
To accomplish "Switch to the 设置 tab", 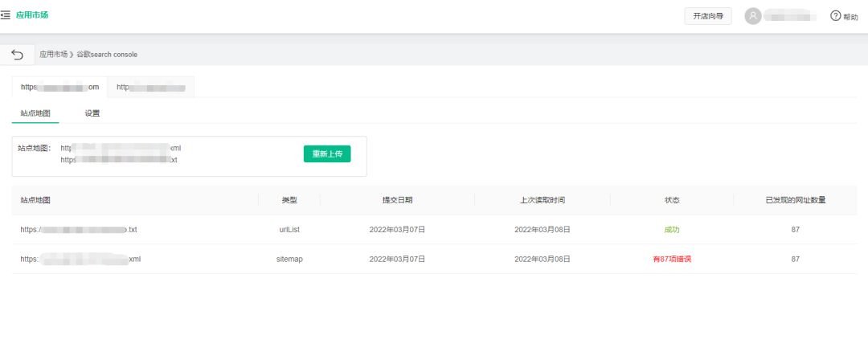I will [92, 113].
